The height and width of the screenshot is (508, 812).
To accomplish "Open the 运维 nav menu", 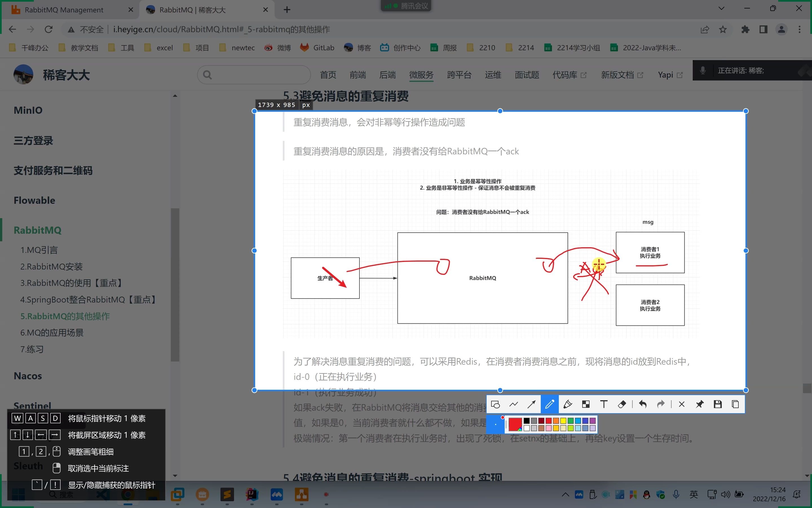I will (x=493, y=75).
